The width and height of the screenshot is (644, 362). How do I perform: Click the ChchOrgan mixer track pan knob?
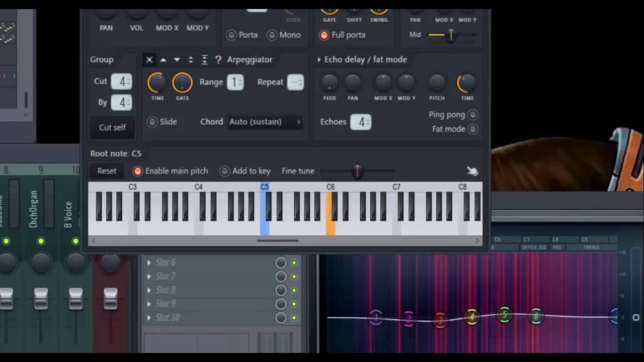pos(41,262)
